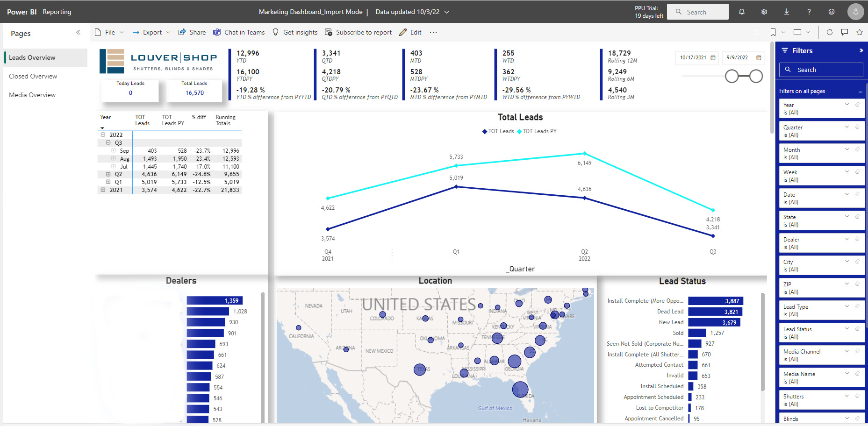Expand the Q2 row in matrix
Image resolution: width=868 pixels, height=426 pixels.
108,174
